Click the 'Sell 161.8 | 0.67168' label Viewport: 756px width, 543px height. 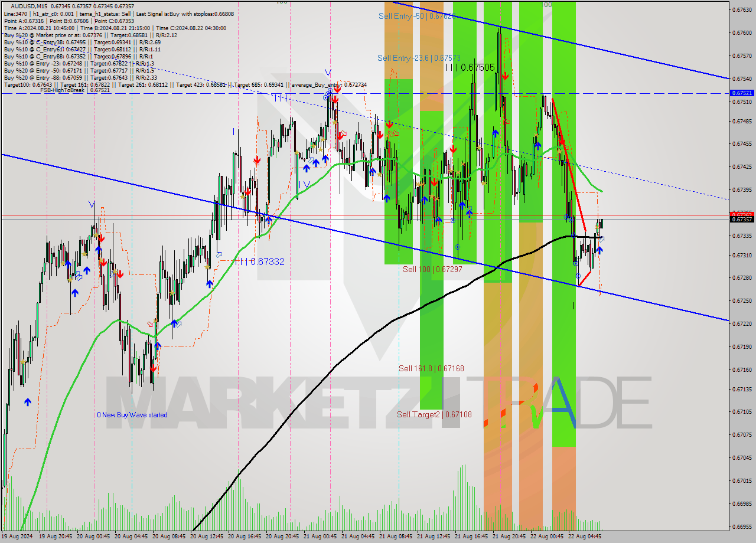pyautogui.click(x=431, y=368)
